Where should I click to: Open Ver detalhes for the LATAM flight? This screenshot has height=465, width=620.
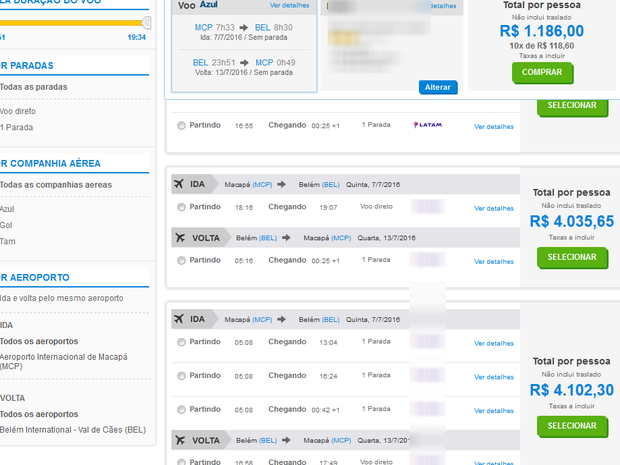click(493, 126)
